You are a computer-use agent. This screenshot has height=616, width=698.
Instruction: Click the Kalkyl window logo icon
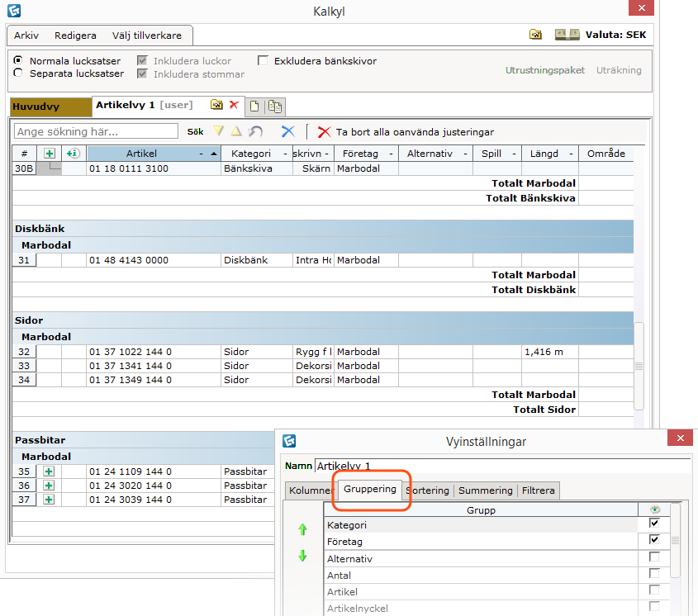14,11
